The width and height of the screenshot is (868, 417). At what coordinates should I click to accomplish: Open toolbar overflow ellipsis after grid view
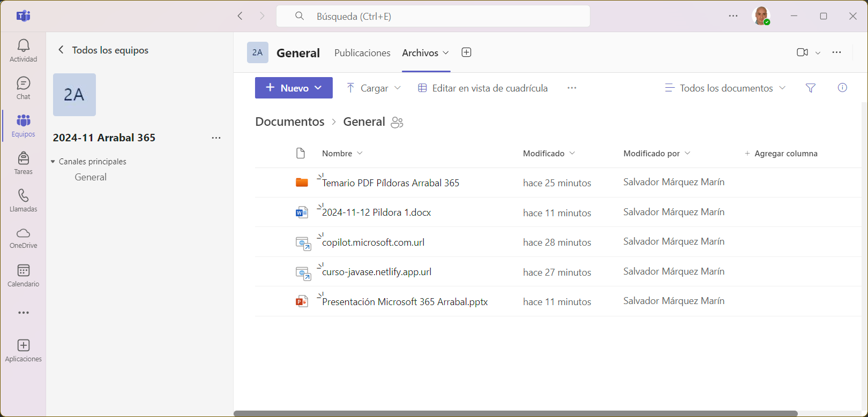[x=572, y=88]
